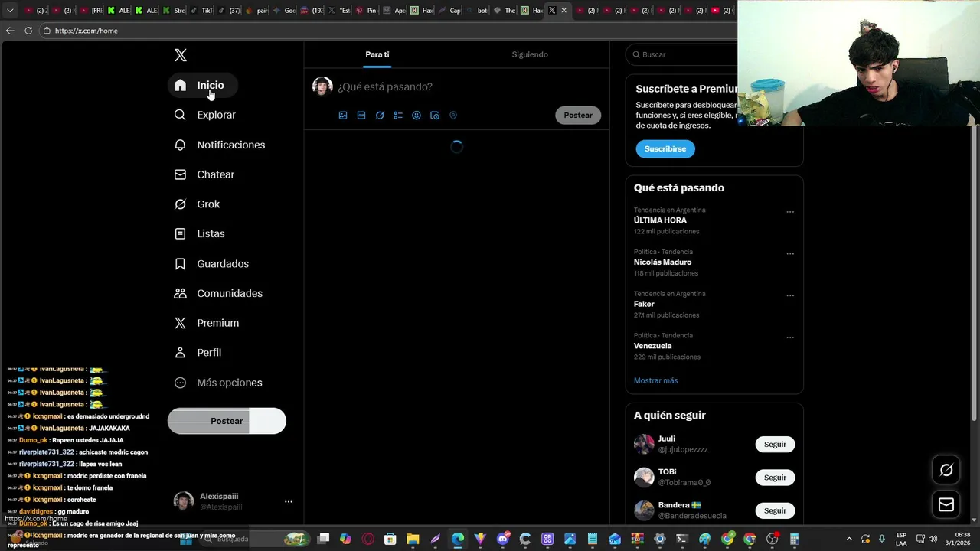Add media image to the post
This screenshot has height=551, width=980.
point(343,116)
